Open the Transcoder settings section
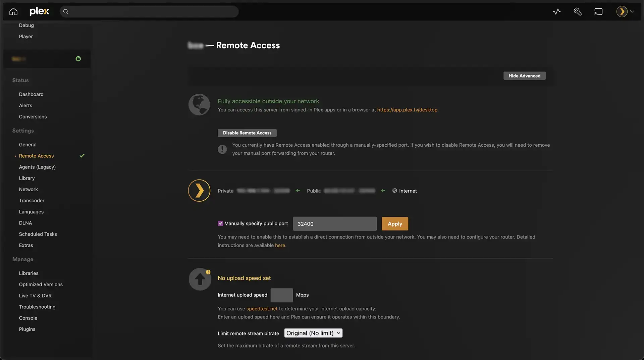 (32, 200)
